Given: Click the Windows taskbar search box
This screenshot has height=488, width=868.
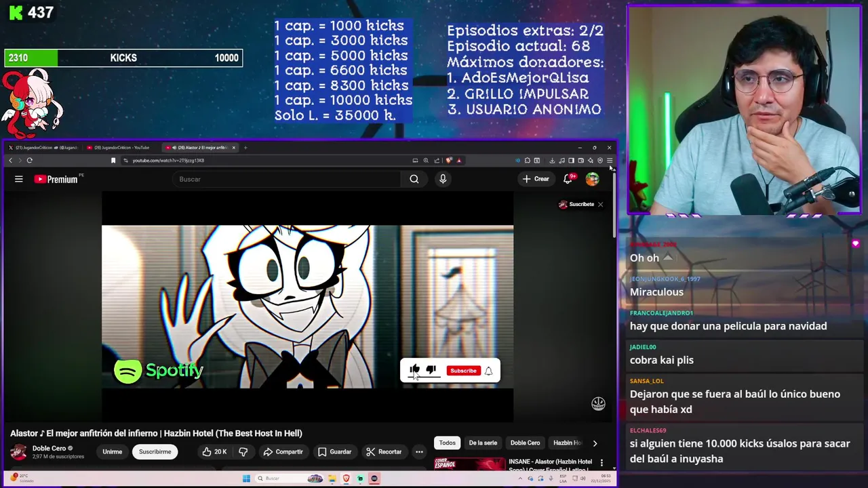Looking at the screenshot, I should click(290, 479).
